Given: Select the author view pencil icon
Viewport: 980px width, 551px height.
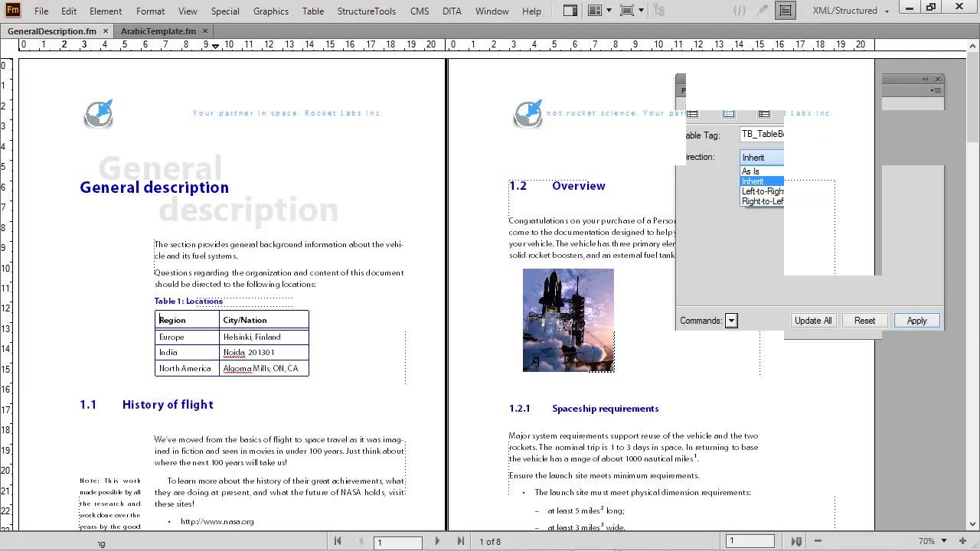Looking at the screenshot, I should (763, 11).
